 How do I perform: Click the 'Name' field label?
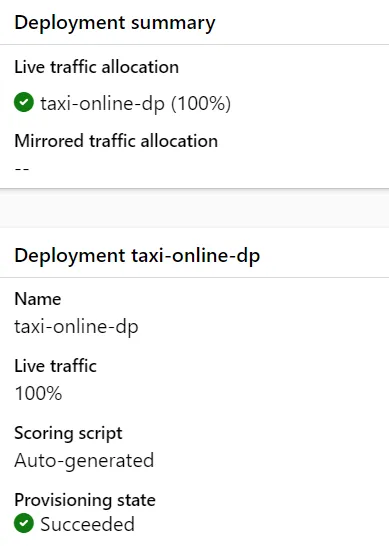point(38,299)
